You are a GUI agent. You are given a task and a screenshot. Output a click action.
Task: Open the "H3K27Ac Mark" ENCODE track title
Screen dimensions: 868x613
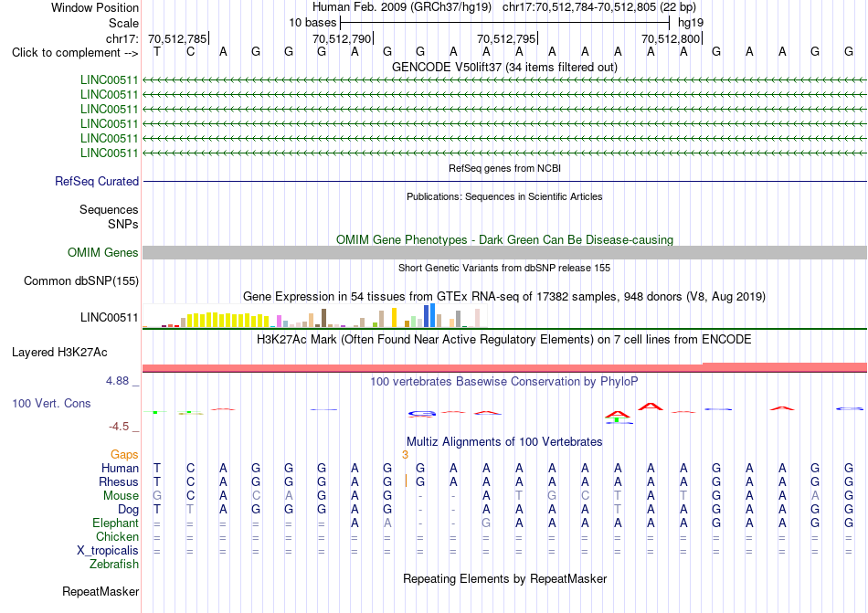[x=504, y=339]
